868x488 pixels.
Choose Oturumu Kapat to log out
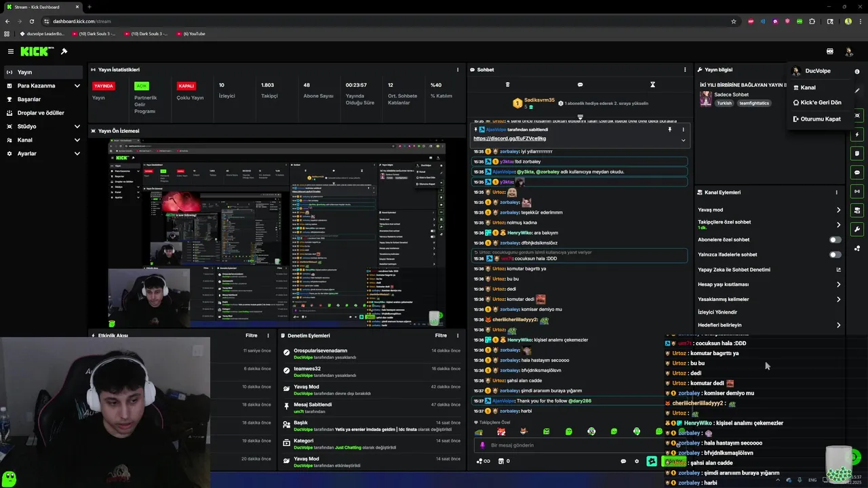818,119
